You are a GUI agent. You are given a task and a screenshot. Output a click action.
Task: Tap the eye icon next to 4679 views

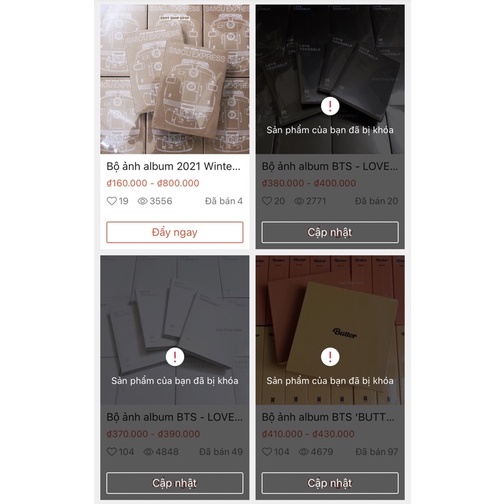pyautogui.click(x=304, y=452)
